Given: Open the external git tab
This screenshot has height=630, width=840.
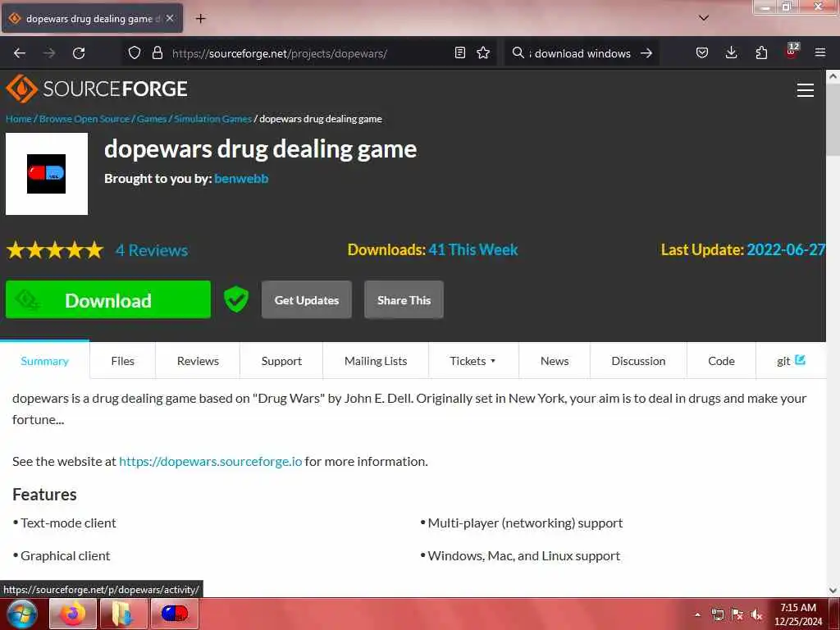Looking at the screenshot, I should tap(791, 361).
